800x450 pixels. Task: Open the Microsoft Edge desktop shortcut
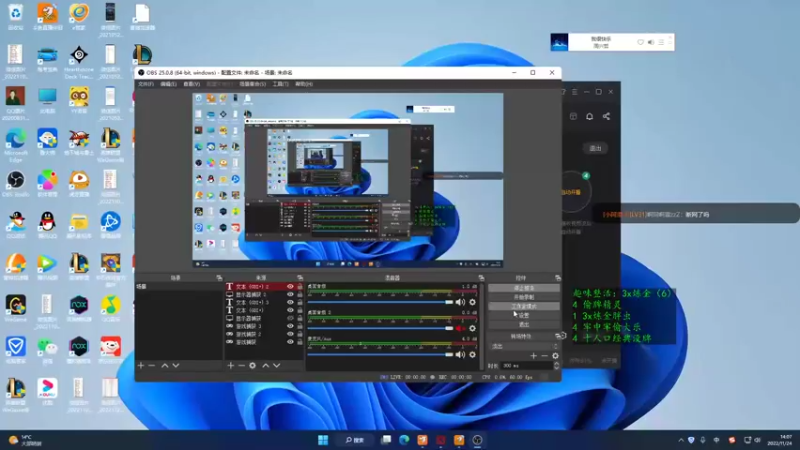pos(16,144)
